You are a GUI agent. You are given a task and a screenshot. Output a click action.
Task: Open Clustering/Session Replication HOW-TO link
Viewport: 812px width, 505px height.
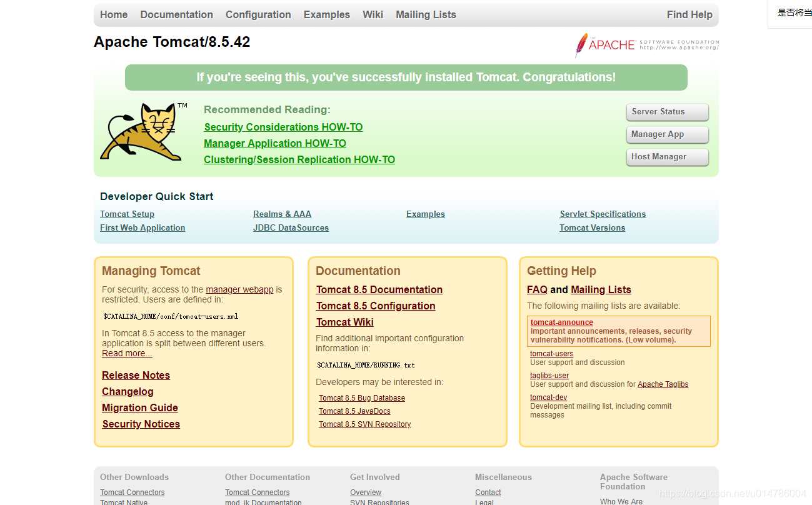coord(299,159)
